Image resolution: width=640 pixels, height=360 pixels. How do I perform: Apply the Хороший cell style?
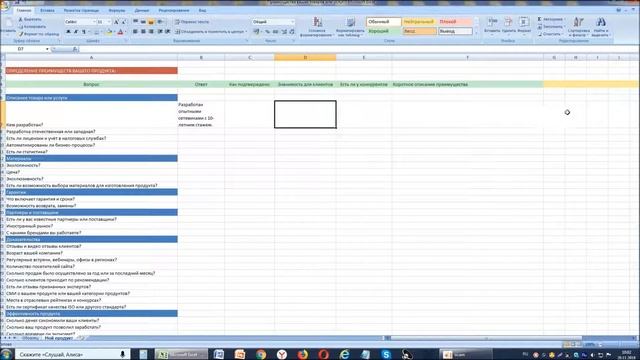pyautogui.click(x=384, y=31)
